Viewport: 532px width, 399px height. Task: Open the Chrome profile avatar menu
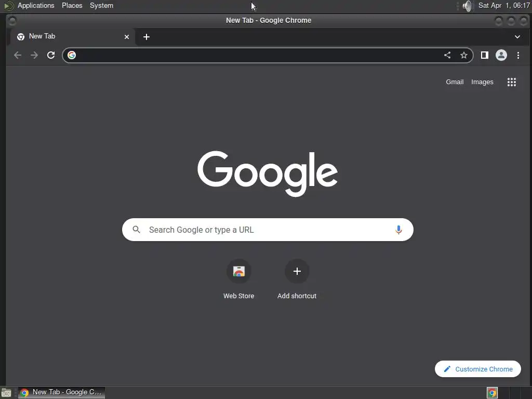[x=501, y=55]
